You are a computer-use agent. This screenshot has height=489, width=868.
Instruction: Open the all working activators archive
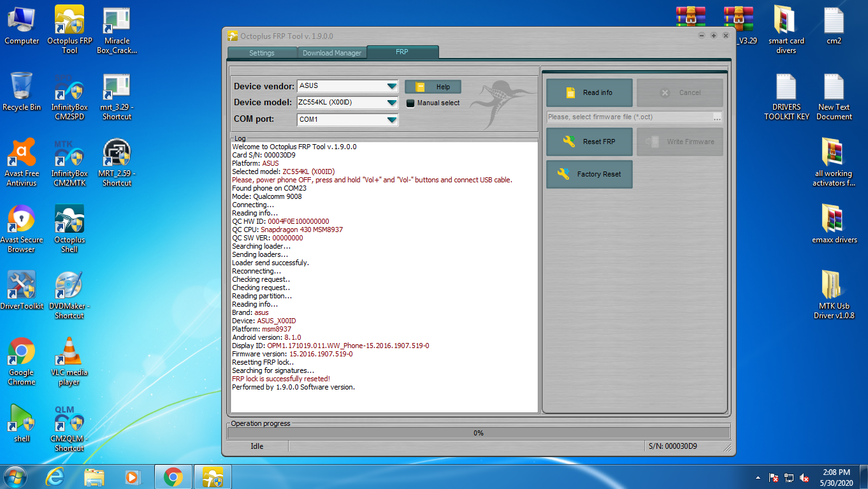834,162
